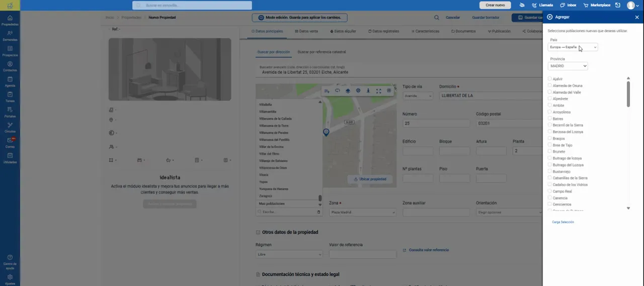Open Agenda in the left sidebar
Image resolution: width=644 pixels, height=286 pixels.
(x=10, y=81)
